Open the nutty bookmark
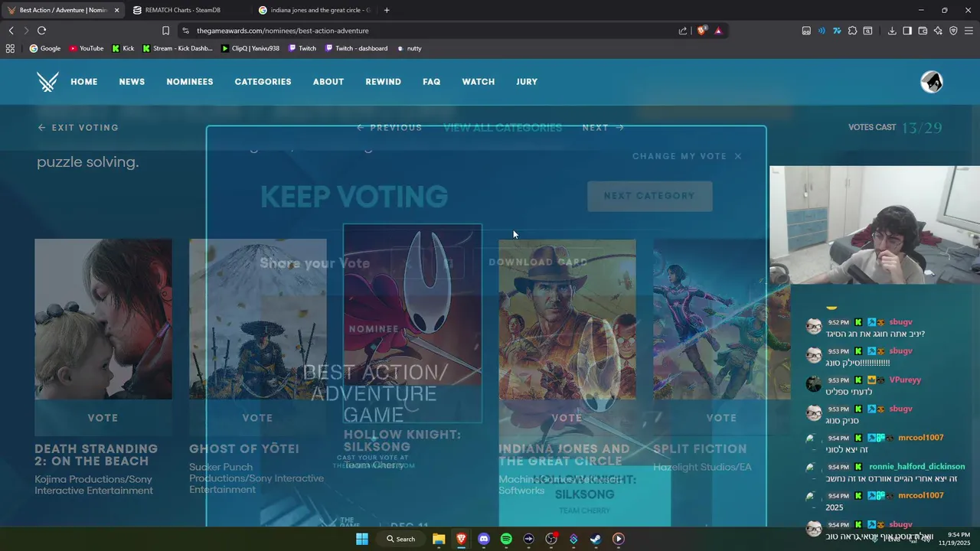This screenshot has height=551, width=980. click(x=409, y=48)
